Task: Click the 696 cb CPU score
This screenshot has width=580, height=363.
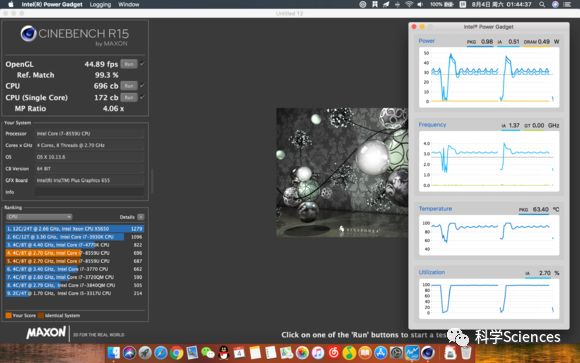Action: [x=106, y=86]
